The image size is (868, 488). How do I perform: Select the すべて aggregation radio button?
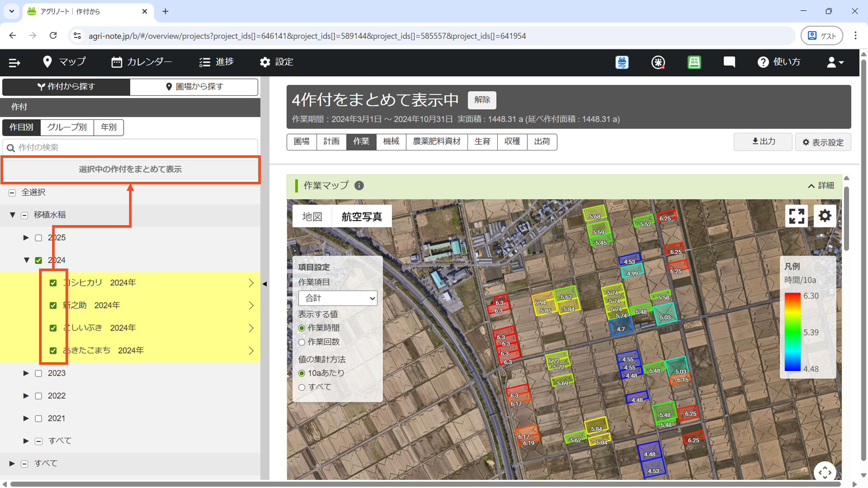click(x=302, y=387)
